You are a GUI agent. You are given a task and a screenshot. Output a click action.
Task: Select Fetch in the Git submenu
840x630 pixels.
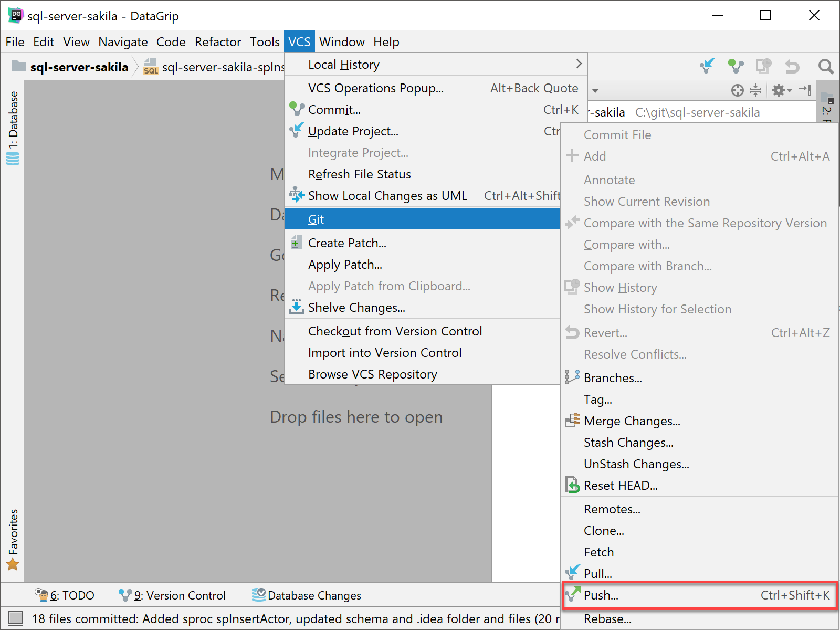699,552
